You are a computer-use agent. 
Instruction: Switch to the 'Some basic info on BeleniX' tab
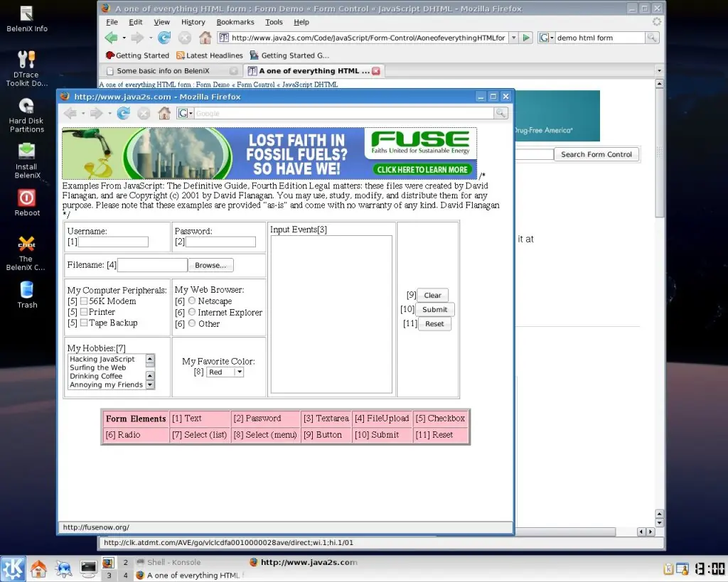tap(171, 70)
